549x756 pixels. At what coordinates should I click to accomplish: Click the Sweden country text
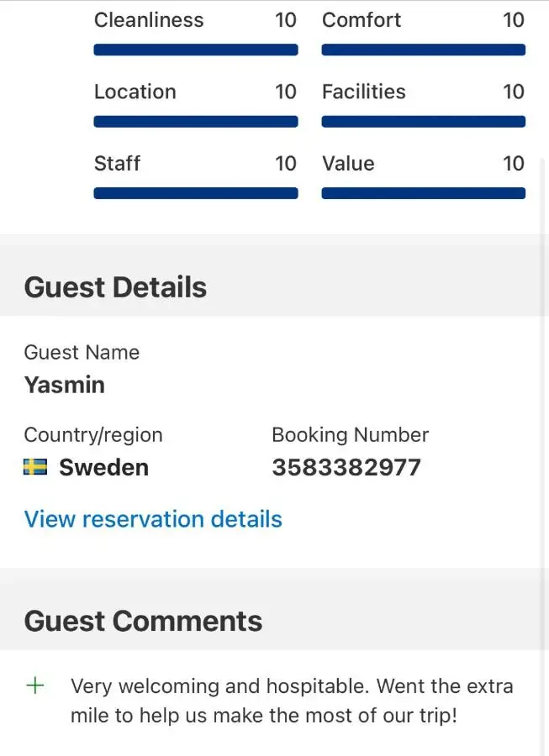click(103, 468)
